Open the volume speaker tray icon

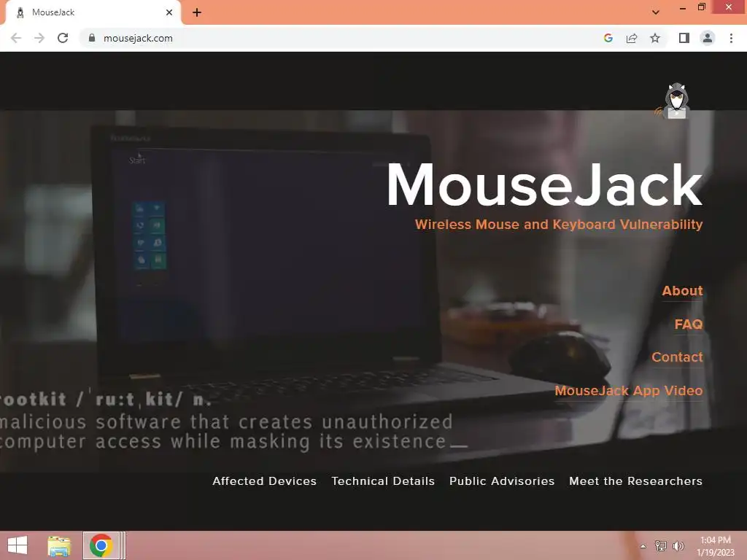click(x=678, y=546)
